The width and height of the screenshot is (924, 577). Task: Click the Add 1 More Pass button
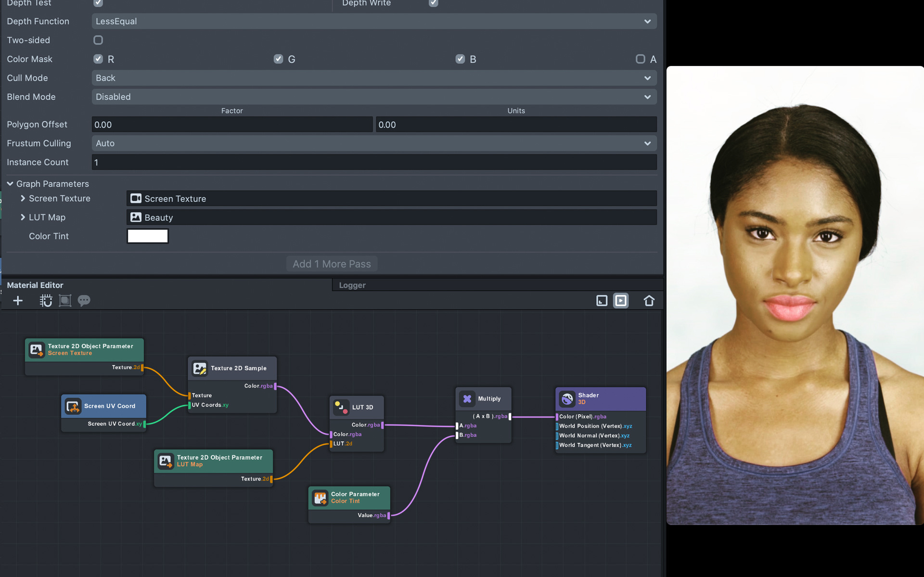click(x=332, y=264)
